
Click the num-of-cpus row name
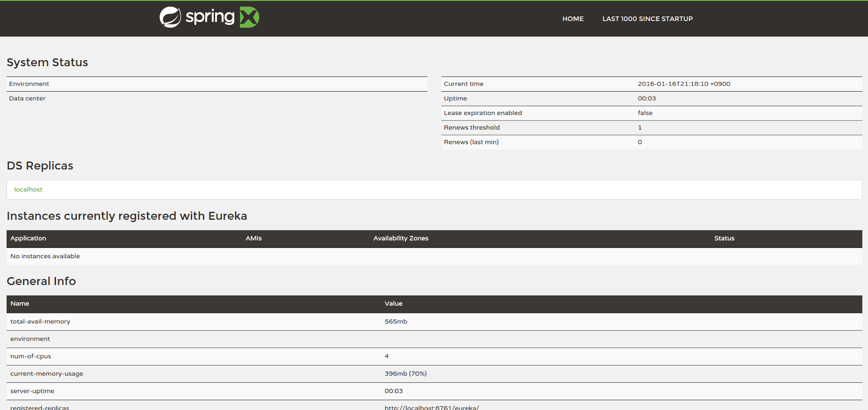pos(30,356)
